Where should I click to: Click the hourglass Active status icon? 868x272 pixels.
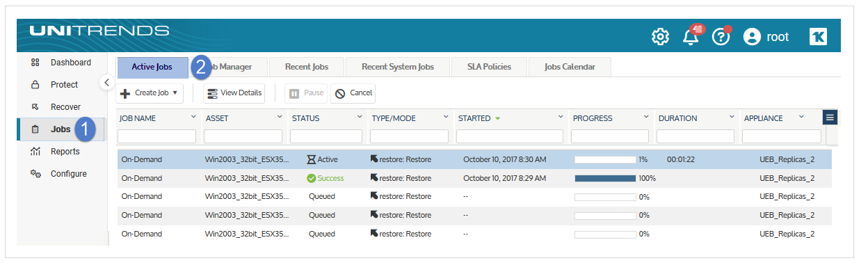click(312, 159)
